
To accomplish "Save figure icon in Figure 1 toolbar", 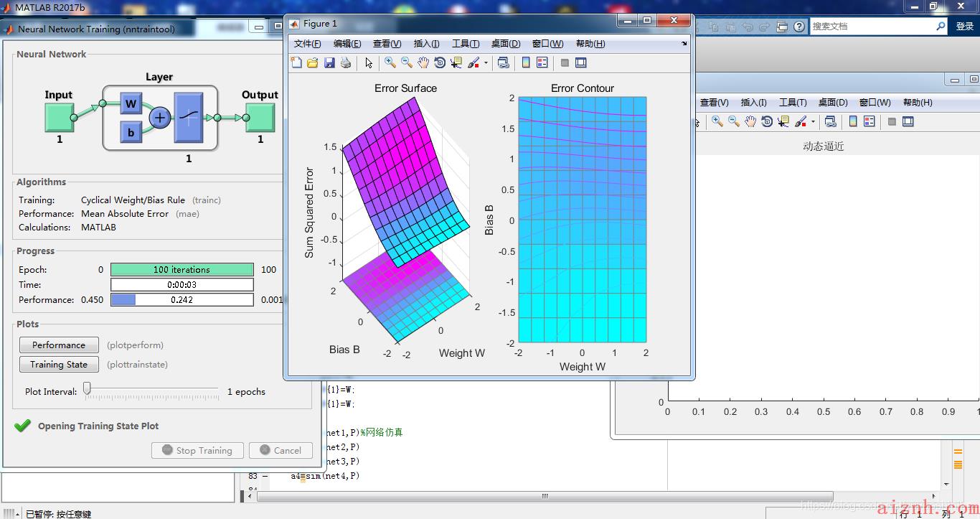I will tap(329, 63).
